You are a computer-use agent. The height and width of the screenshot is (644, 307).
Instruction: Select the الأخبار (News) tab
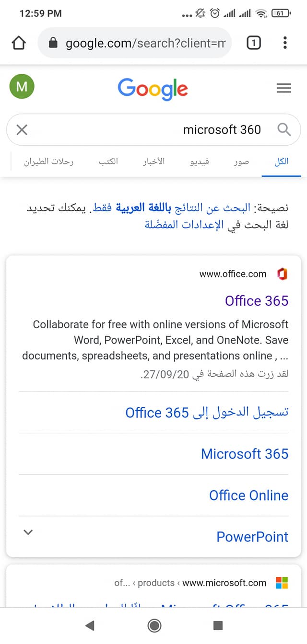click(x=153, y=161)
